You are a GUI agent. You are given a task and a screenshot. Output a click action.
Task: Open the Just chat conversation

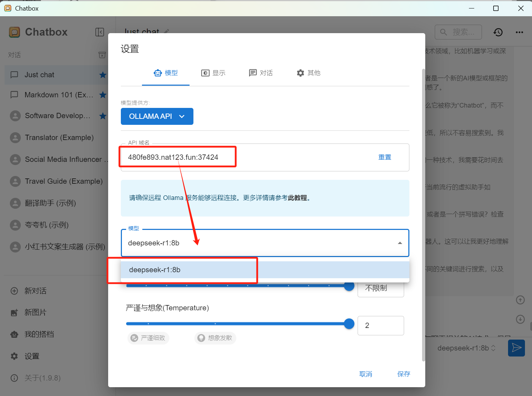point(56,75)
